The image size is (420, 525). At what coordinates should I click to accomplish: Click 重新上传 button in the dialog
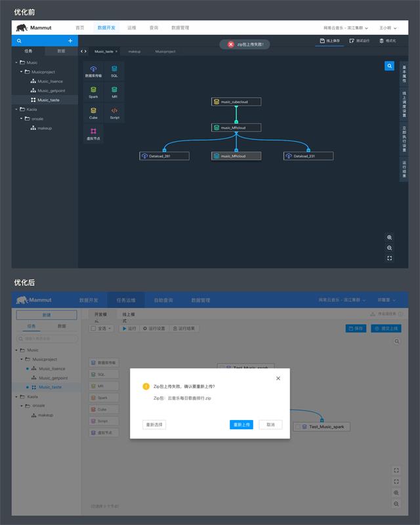click(x=241, y=425)
